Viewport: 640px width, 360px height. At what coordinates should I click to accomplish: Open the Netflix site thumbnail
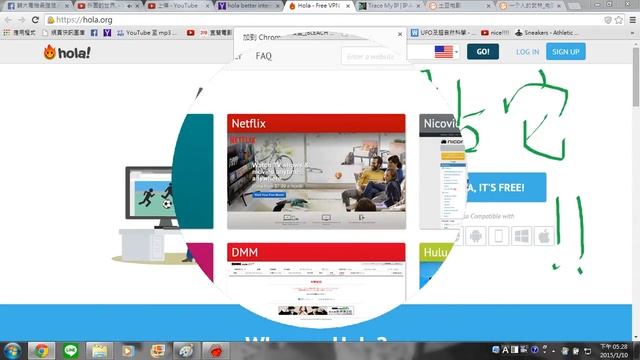[316, 171]
